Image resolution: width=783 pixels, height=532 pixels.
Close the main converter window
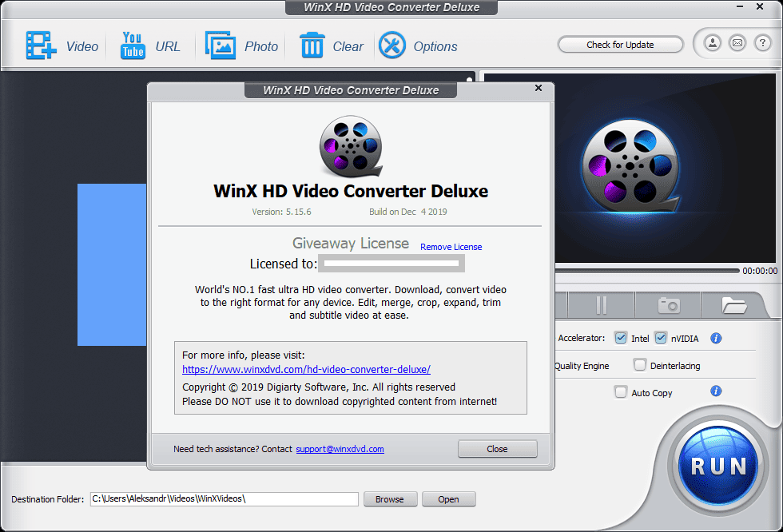click(760, 6)
